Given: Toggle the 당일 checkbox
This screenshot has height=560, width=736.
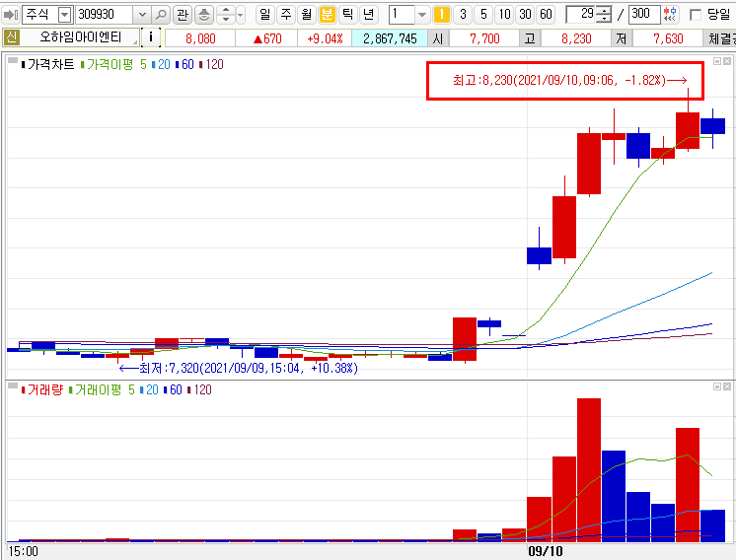Looking at the screenshot, I should click(696, 15).
